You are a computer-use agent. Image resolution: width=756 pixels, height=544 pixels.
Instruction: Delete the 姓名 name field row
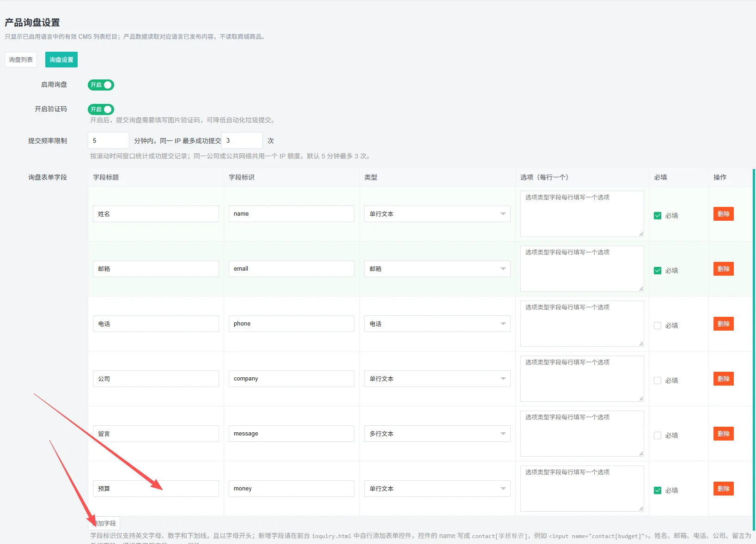tap(724, 214)
